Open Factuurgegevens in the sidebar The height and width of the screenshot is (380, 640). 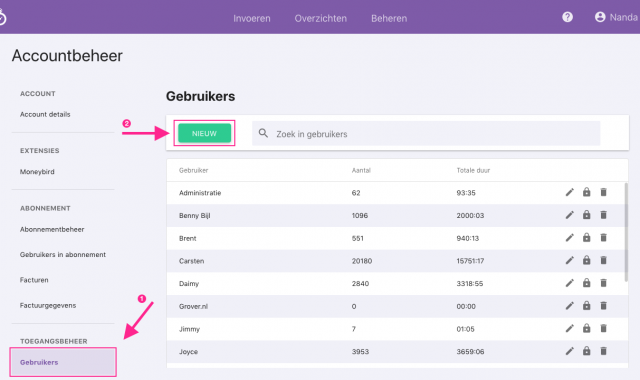tap(48, 305)
